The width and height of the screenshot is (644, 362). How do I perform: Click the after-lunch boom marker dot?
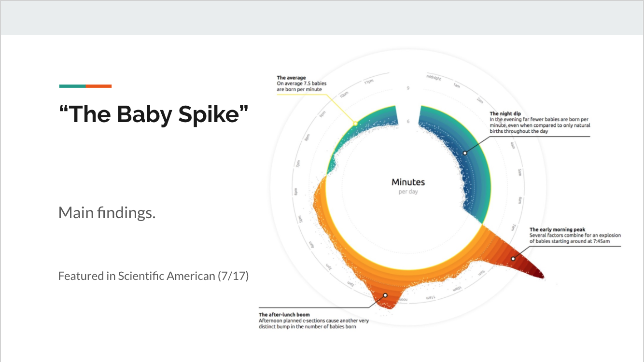tap(385, 295)
